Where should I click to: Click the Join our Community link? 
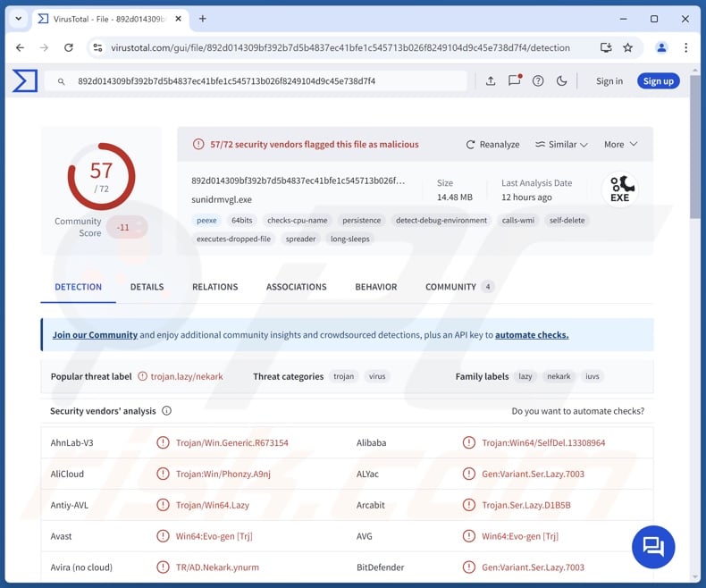95,335
